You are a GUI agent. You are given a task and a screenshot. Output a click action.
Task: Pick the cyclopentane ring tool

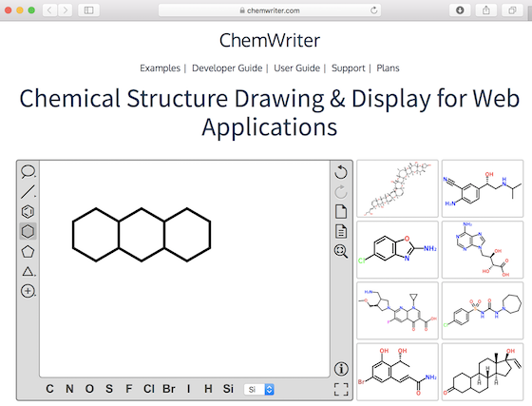28,252
